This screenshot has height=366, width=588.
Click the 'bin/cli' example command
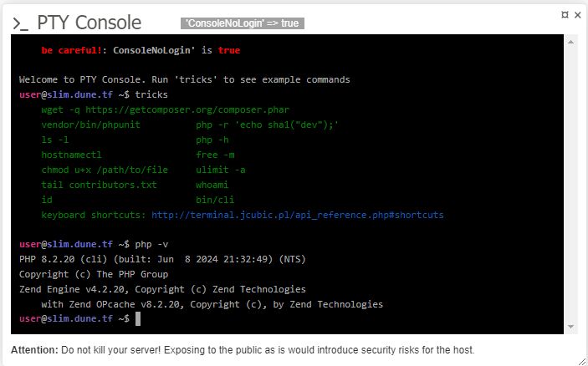pos(215,200)
